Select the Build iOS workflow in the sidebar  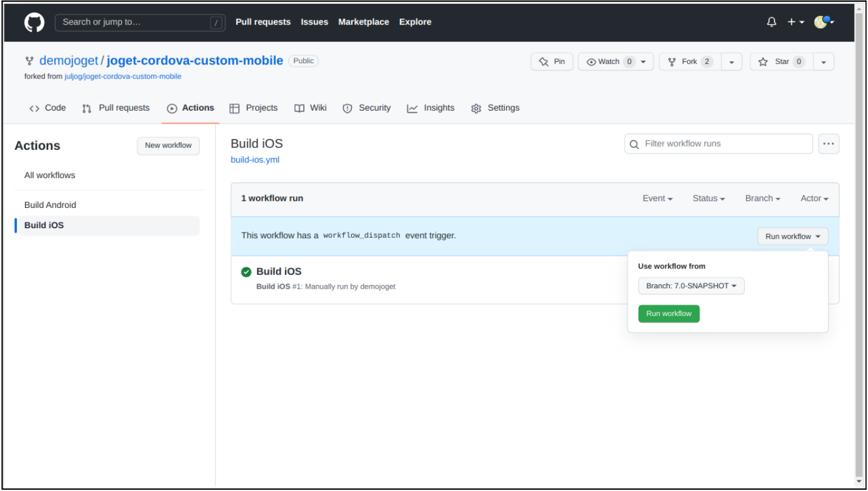click(107, 225)
